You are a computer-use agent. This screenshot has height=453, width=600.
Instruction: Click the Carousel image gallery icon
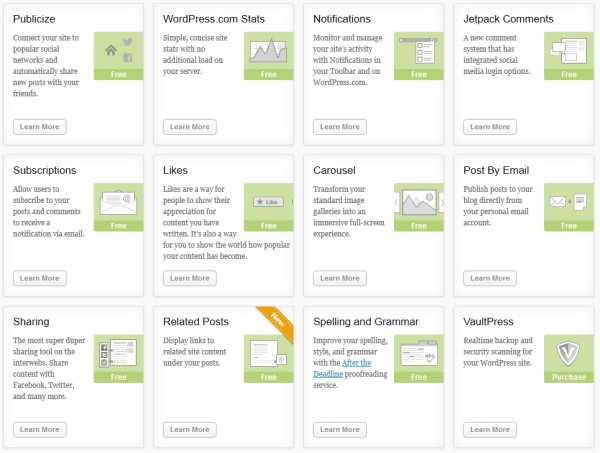tap(419, 202)
